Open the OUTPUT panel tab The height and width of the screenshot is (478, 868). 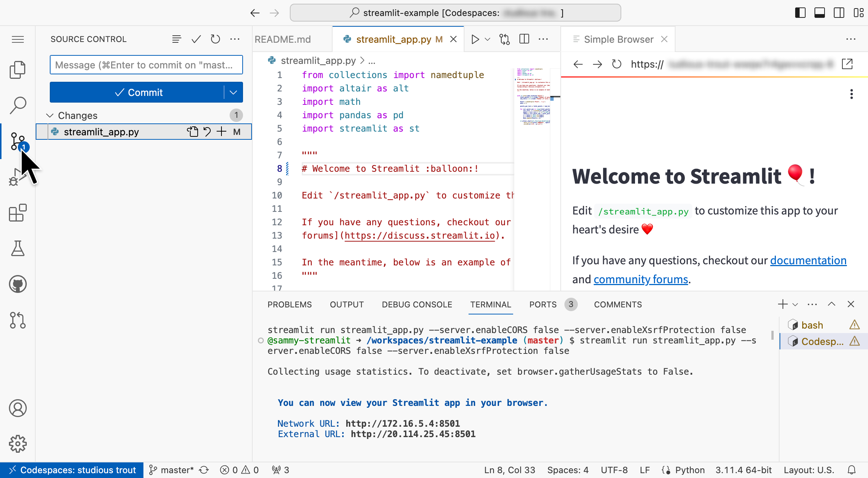tap(347, 304)
